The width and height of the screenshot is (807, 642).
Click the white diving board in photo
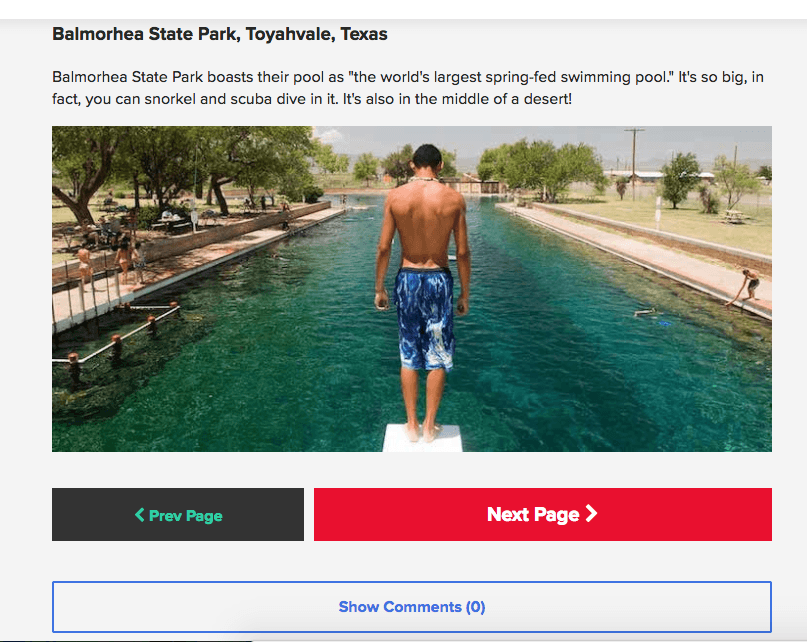point(423,438)
